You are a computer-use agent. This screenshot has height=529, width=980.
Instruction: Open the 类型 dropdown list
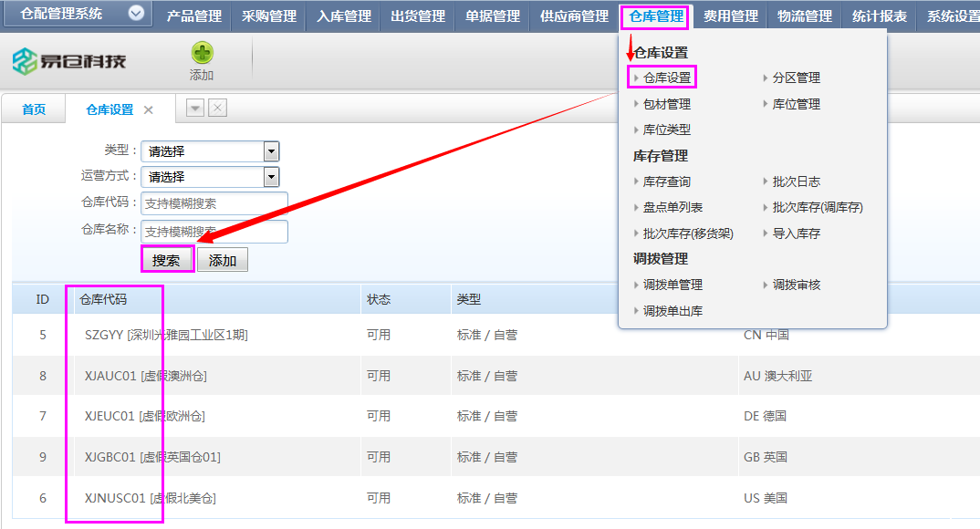point(270,150)
